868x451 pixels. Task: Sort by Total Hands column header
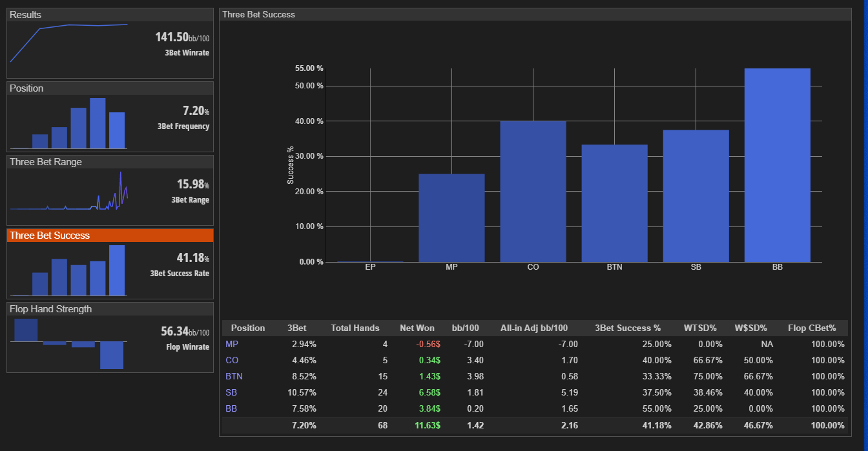tap(355, 328)
